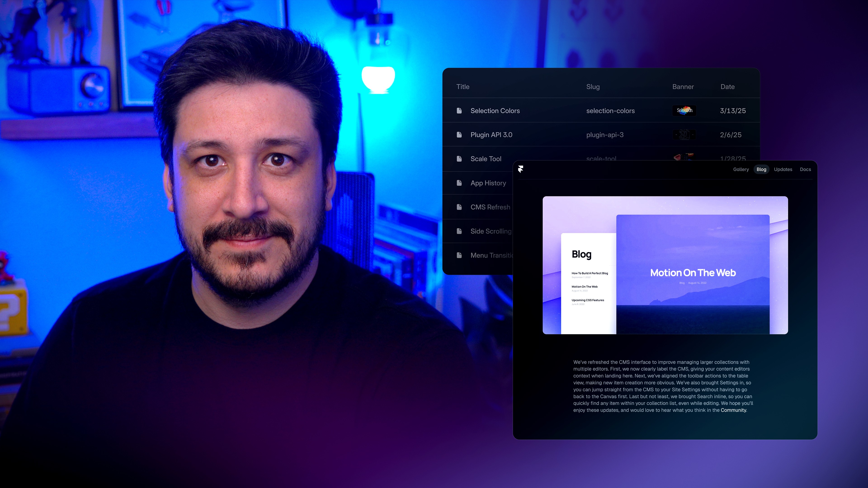The height and width of the screenshot is (488, 868).
Task: Click the page icon beside App History
Action: click(459, 183)
